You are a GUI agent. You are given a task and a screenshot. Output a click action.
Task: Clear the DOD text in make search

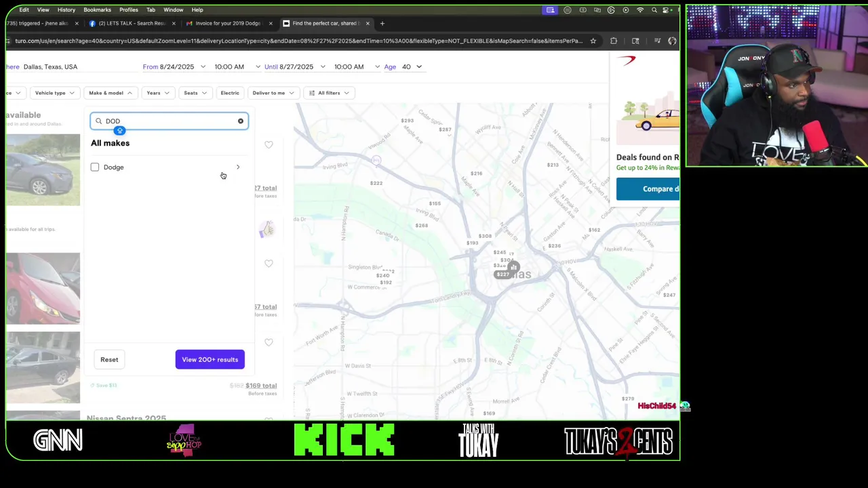point(240,121)
